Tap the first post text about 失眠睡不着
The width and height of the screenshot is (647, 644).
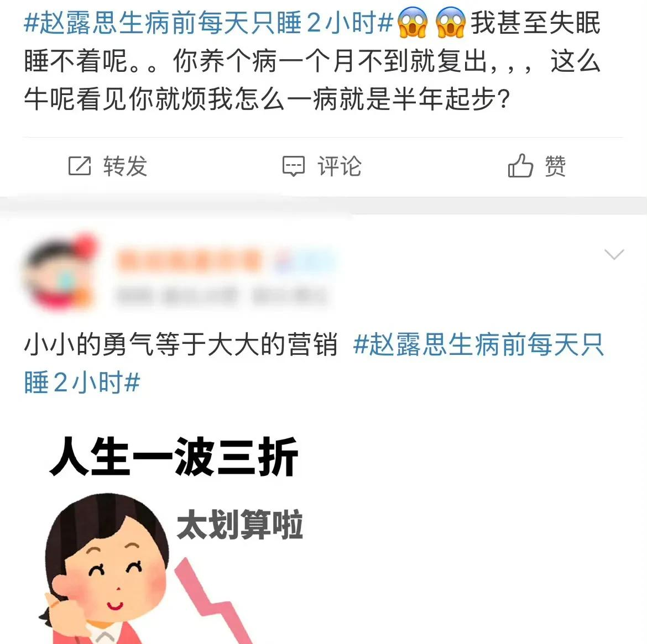[x=312, y=61]
